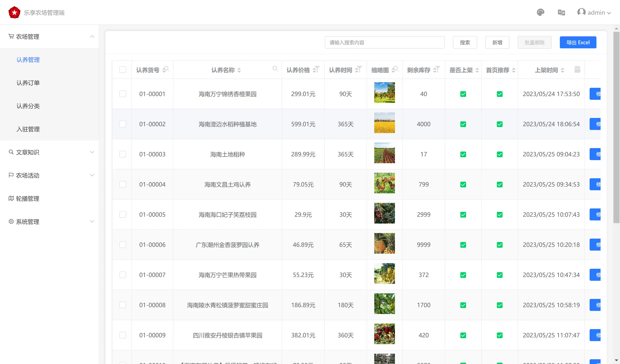Click the 导出 Excel button
The width and height of the screenshot is (620, 364).
578,42
